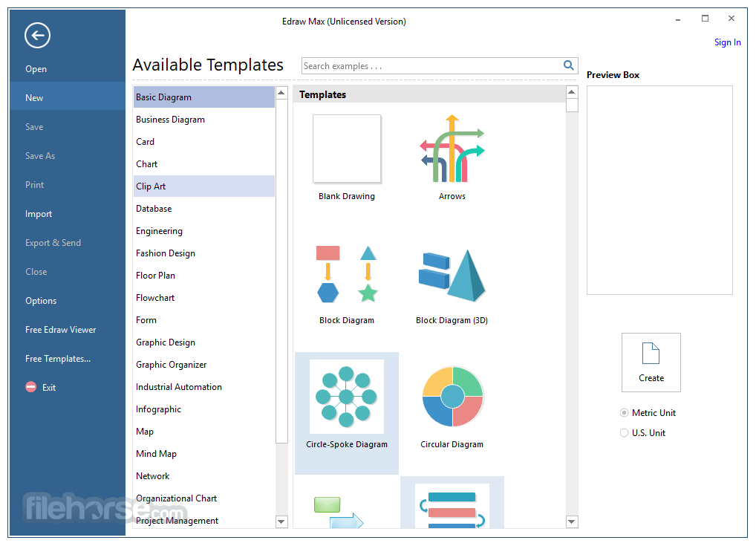Click the Templates pane scrollbar thumb
Image resolution: width=756 pixels, height=546 pixels.
(x=572, y=105)
